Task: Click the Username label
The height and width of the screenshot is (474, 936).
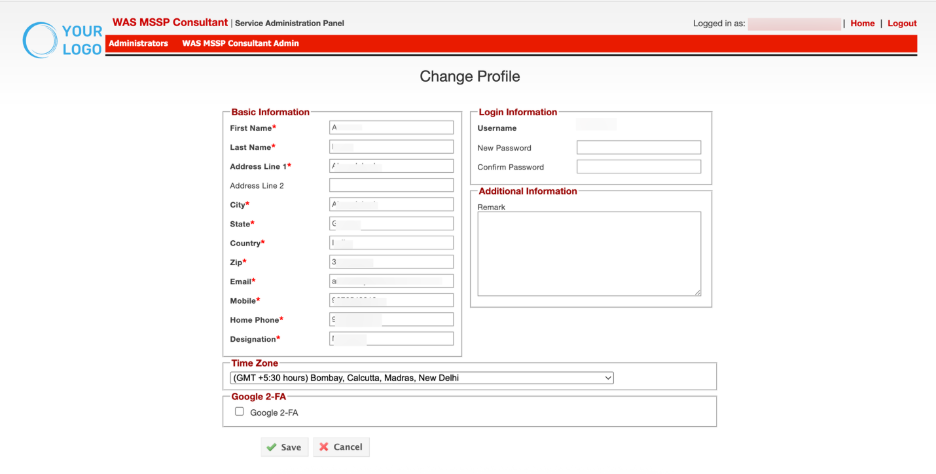Action: coord(497,128)
